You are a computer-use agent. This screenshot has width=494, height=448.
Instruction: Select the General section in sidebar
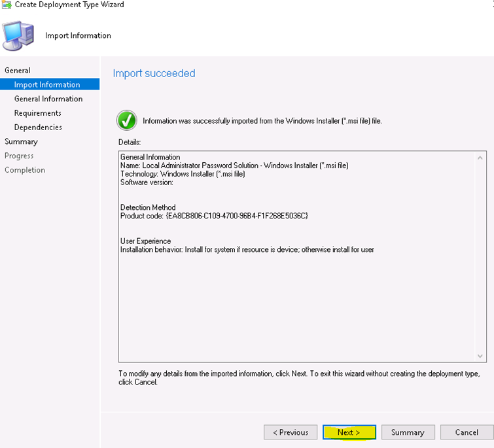click(x=17, y=70)
